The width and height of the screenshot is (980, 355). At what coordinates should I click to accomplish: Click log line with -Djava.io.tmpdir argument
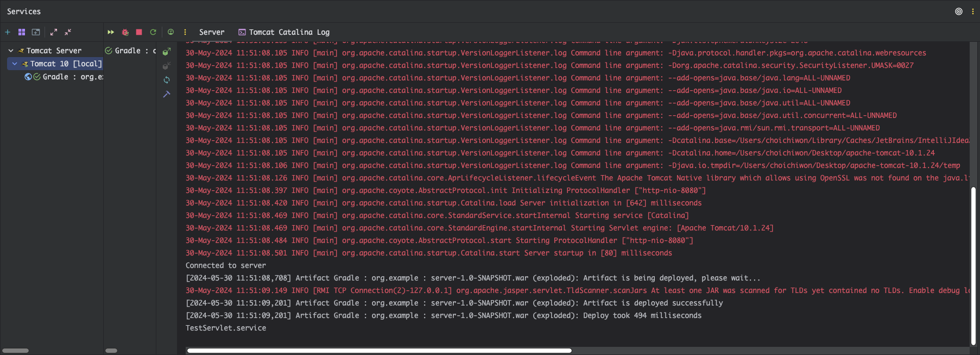573,165
